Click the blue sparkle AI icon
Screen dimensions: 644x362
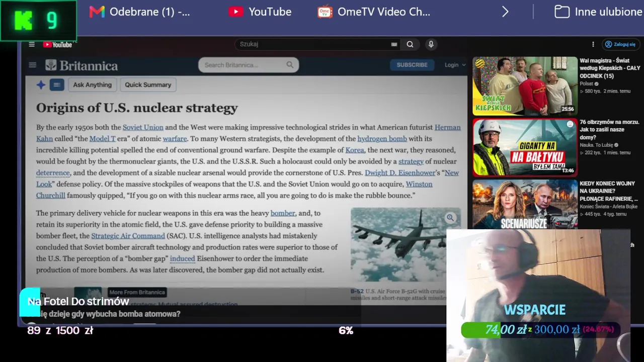click(41, 85)
